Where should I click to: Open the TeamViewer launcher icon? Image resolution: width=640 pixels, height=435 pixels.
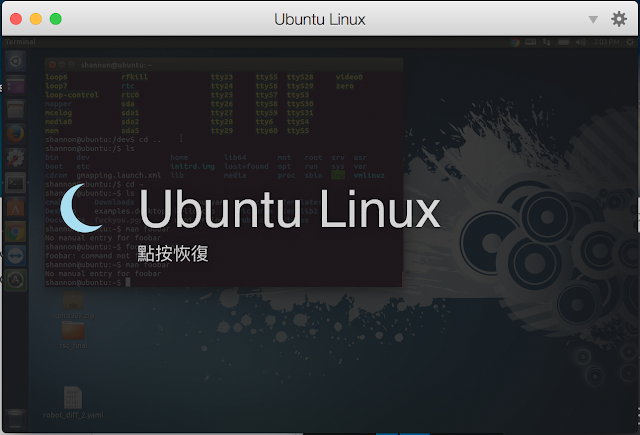tap(16, 256)
